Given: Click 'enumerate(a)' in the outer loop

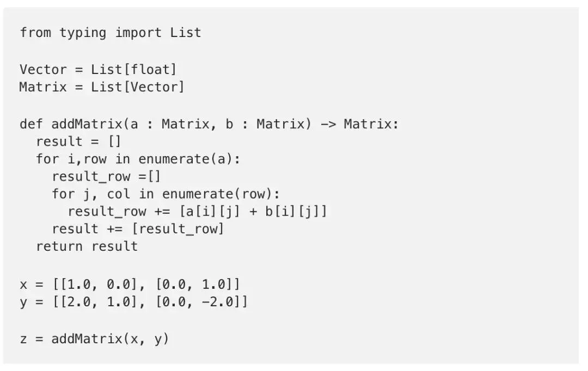Looking at the screenshot, I should point(189,159).
